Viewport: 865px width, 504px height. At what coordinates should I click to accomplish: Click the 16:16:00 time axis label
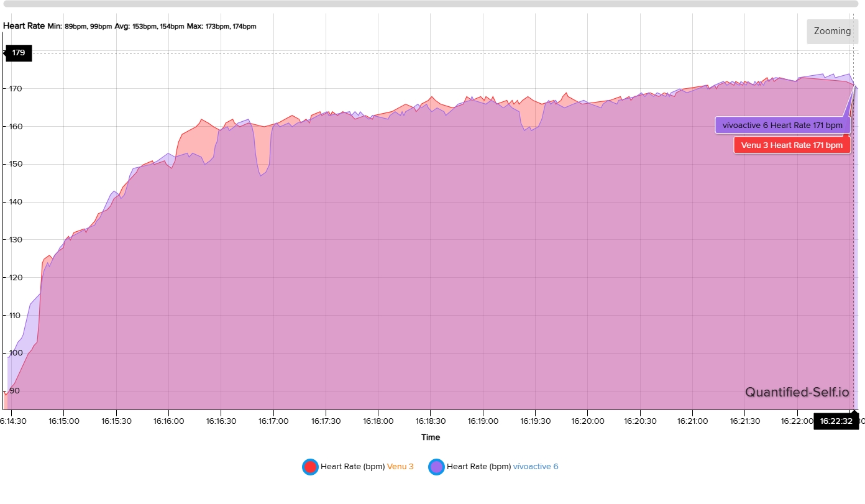[169, 421]
